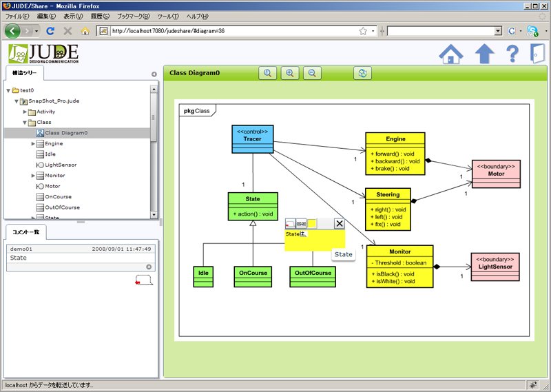551x392 pixels.
Task: Collapse the test0 tree node
Action: coord(8,90)
